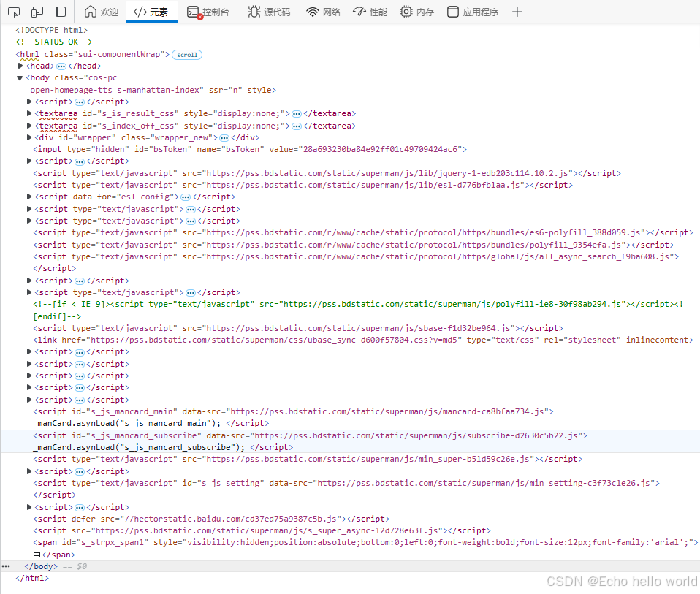The width and height of the screenshot is (700, 594).
Task: Expand the head element node
Action: (20, 66)
